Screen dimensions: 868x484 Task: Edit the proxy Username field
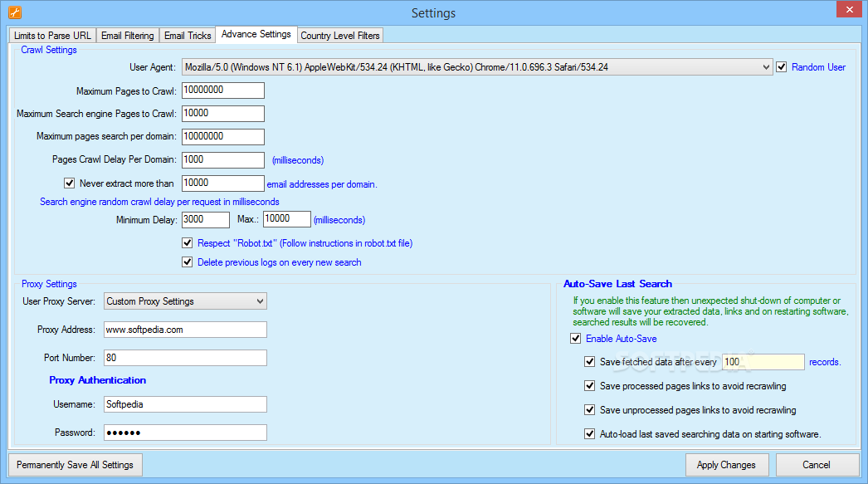point(185,404)
